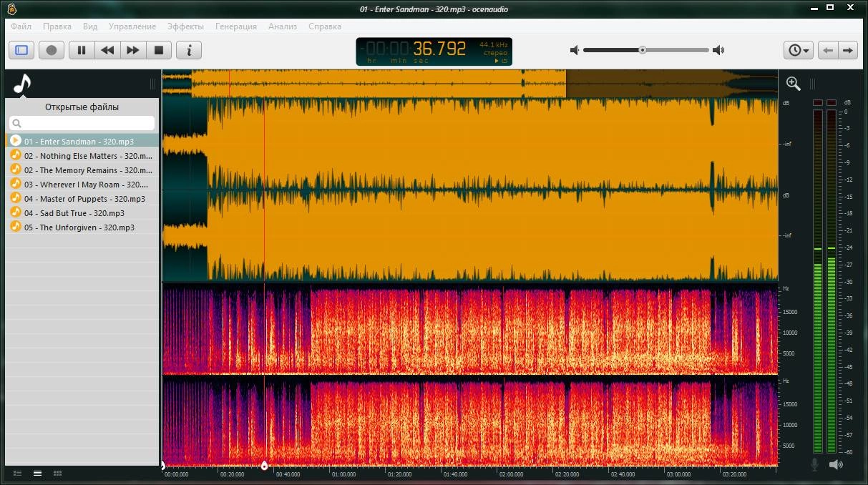
Task: Start recording with the Record button
Action: click(x=52, y=50)
